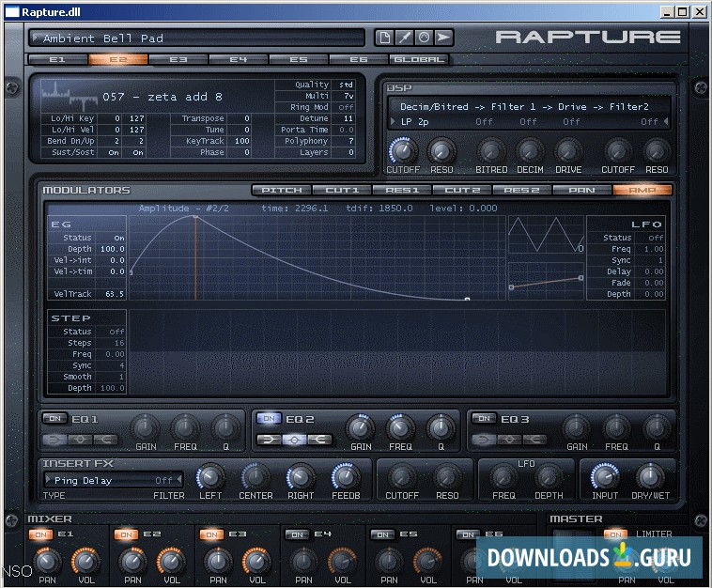Click the arrow send icon in top toolbar
This screenshot has height=588, width=712.
click(x=443, y=38)
